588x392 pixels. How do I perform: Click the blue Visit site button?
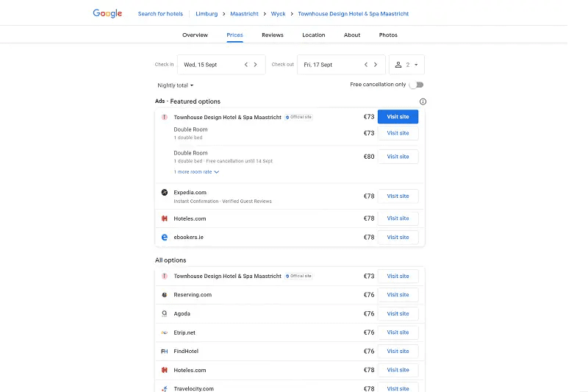pos(398,116)
